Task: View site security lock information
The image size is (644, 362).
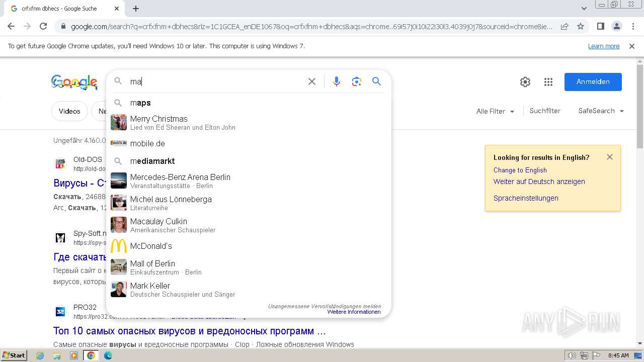Action: coord(62,27)
